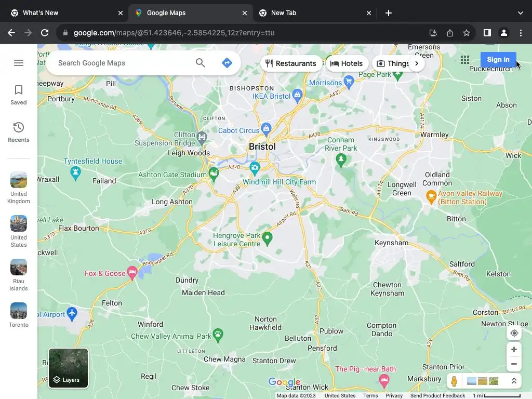This screenshot has width=532, height=399.
Task: Click Hengrove Park Leisure Centre pin
Action: coord(268,239)
